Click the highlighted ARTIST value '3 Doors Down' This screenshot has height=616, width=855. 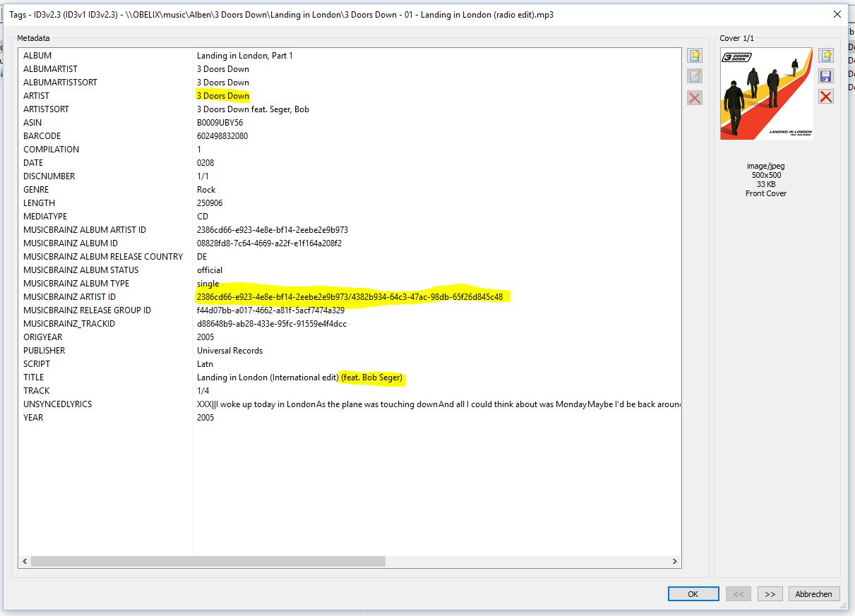(x=223, y=96)
